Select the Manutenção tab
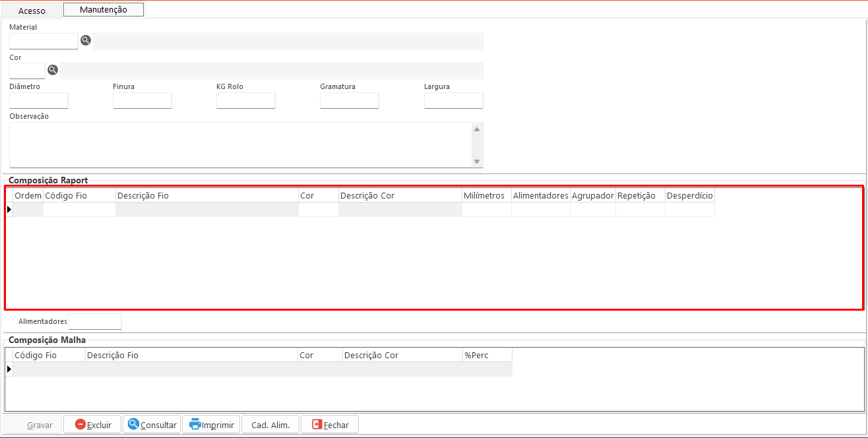868x438 pixels. 103,10
